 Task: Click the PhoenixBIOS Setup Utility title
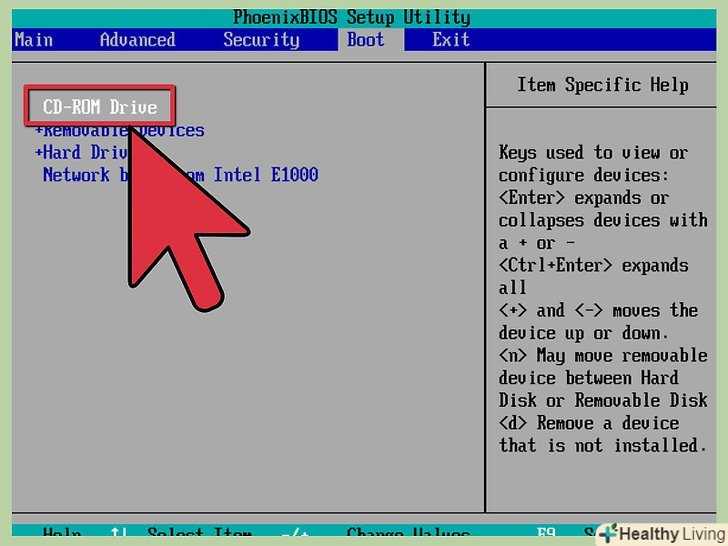tap(351, 18)
